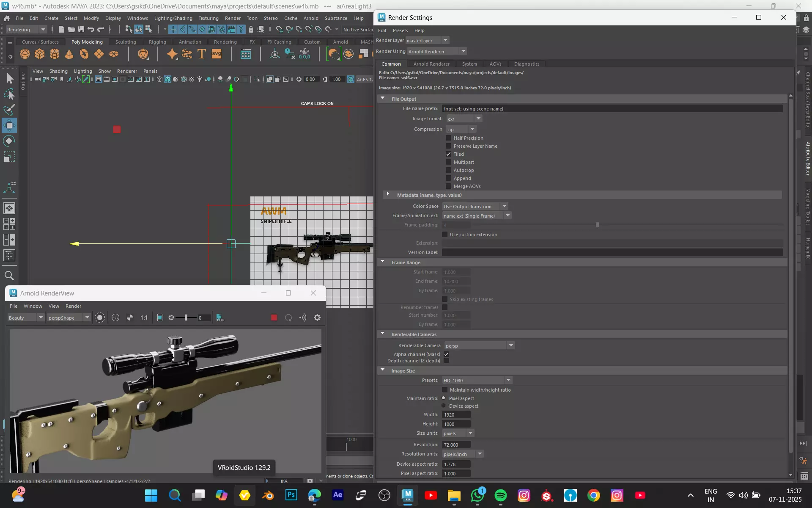Collapse the File Output section
This screenshot has width=812, height=508.
pyautogui.click(x=383, y=98)
